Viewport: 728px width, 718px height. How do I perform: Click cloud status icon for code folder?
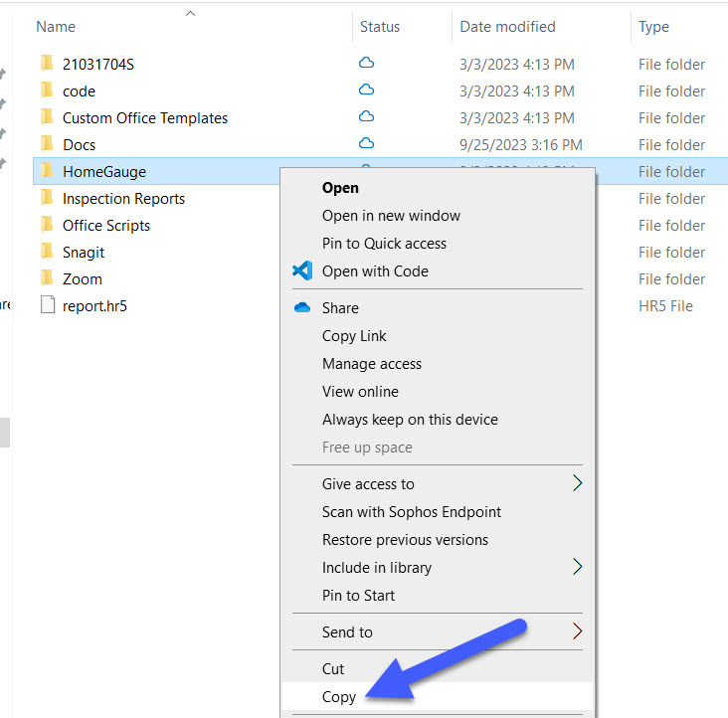click(366, 90)
